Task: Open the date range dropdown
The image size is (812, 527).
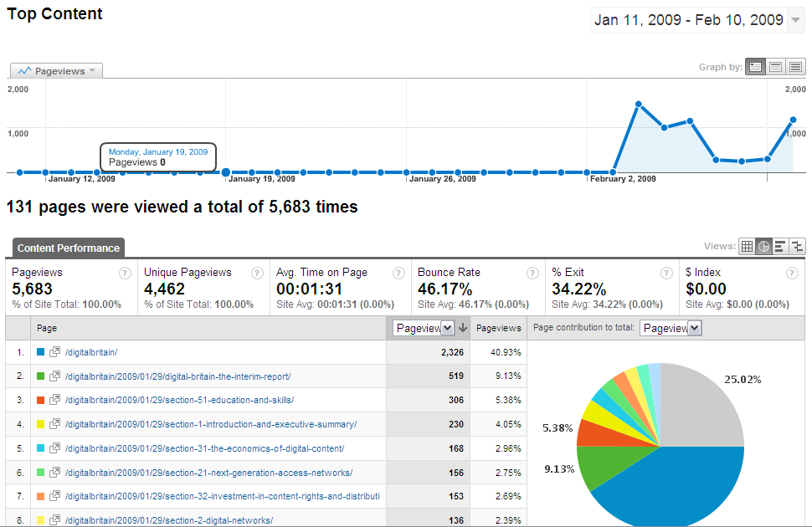Action: point(795,21)
